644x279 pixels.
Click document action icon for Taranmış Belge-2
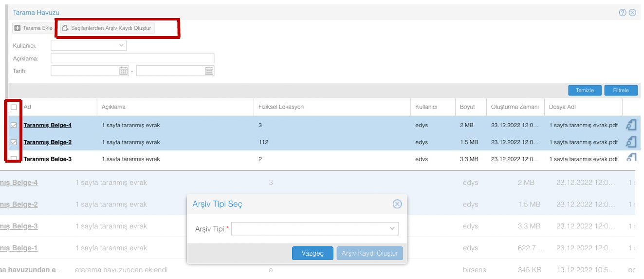click(631, 142)
